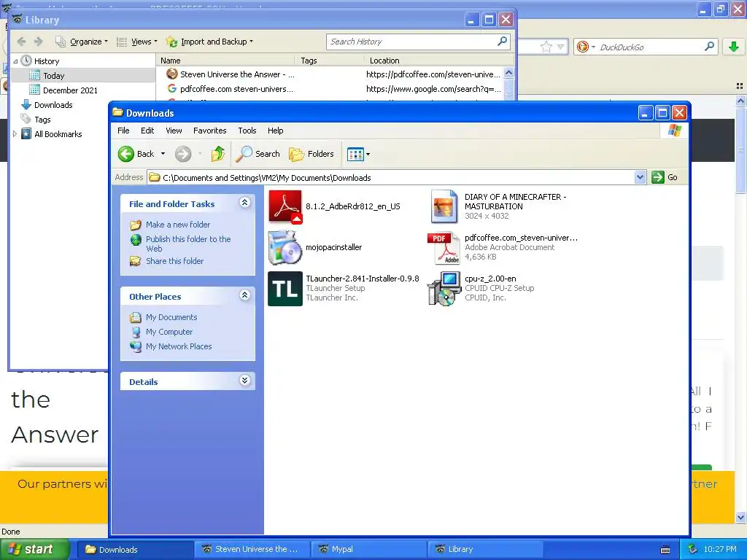This screenshot has height=560, width=747.
Task: Click the Library list scrollbar up arrow
Action: (508, 73)
